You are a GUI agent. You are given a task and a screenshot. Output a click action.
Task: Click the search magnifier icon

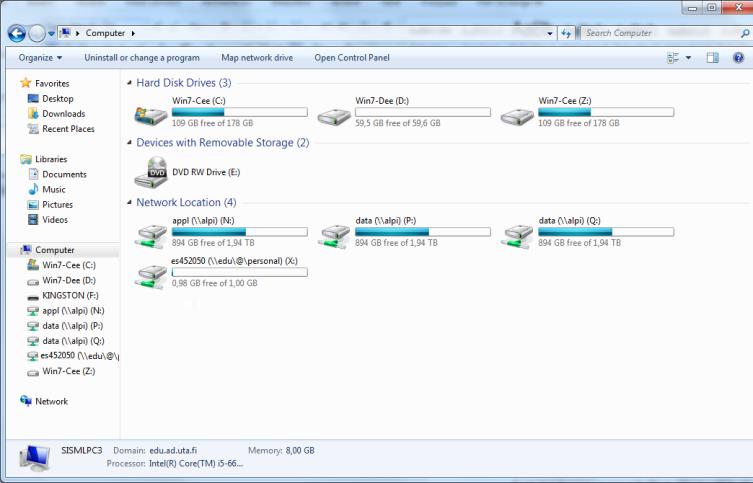[x=745, y=33]
